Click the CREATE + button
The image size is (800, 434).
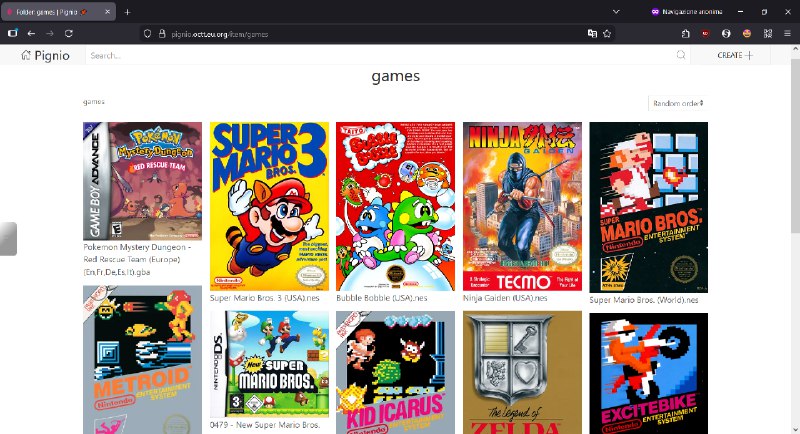735,55
